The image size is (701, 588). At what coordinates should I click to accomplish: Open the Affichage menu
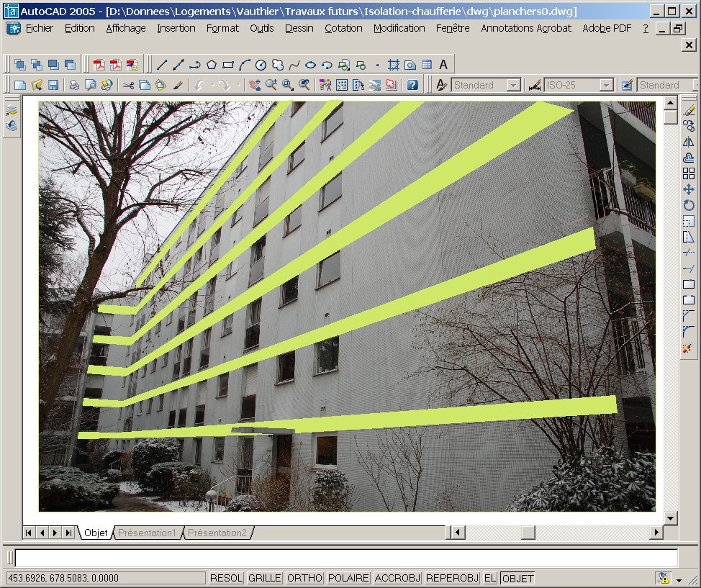[x=126, y=28]
